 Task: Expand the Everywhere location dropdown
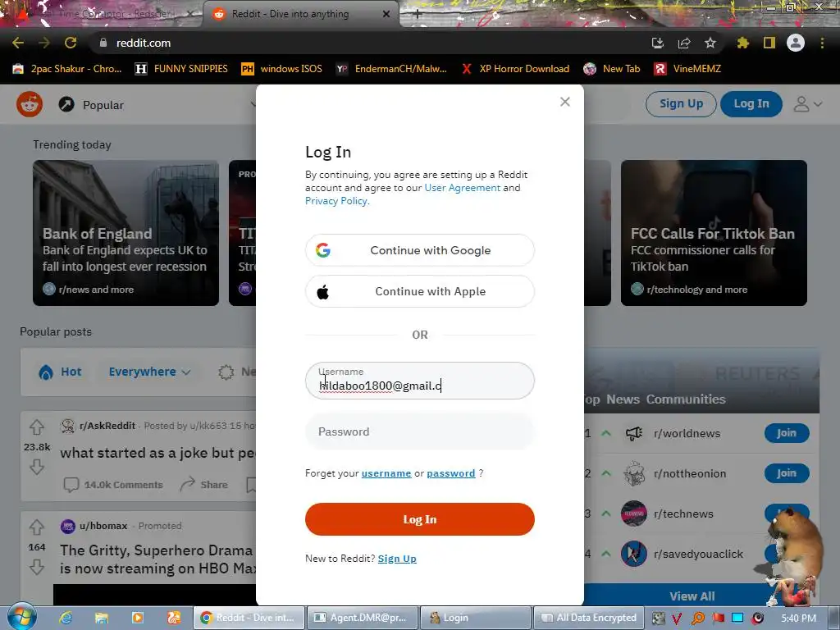point(149,372)
